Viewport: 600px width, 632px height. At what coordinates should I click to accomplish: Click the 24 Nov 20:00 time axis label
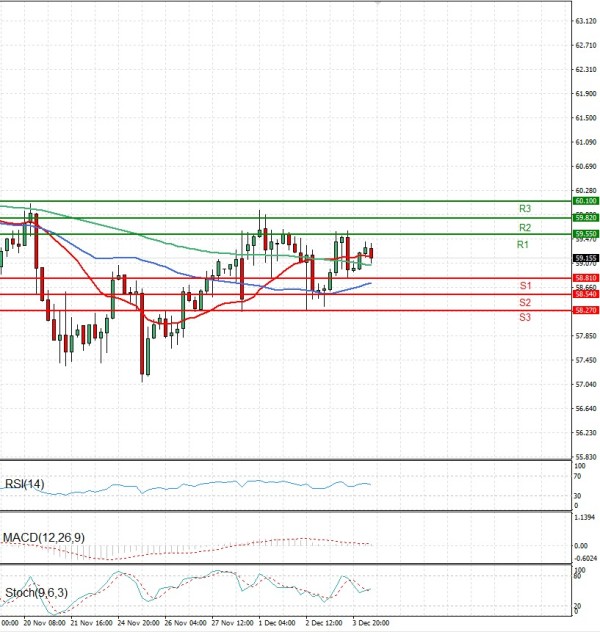click(x=138, y=621)
